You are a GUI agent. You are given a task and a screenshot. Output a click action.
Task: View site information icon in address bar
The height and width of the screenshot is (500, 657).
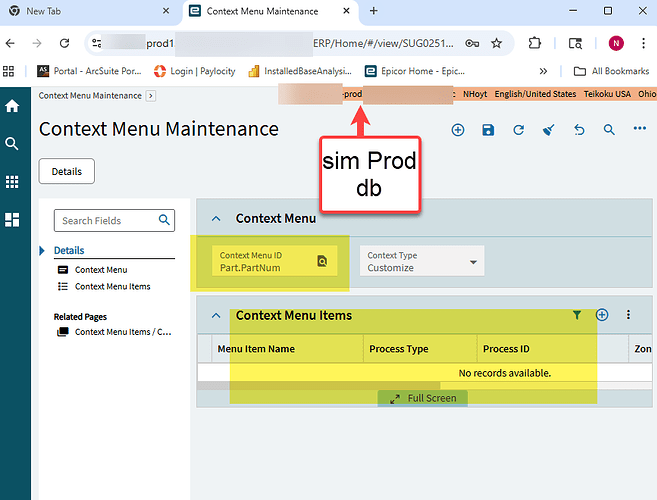click(97, 43)
